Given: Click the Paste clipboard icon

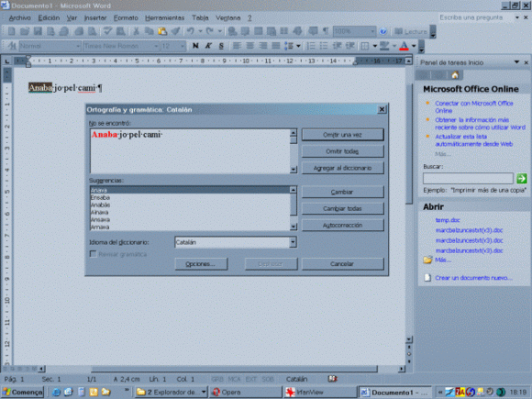Looking at the screenshot, I should [162, 31].
